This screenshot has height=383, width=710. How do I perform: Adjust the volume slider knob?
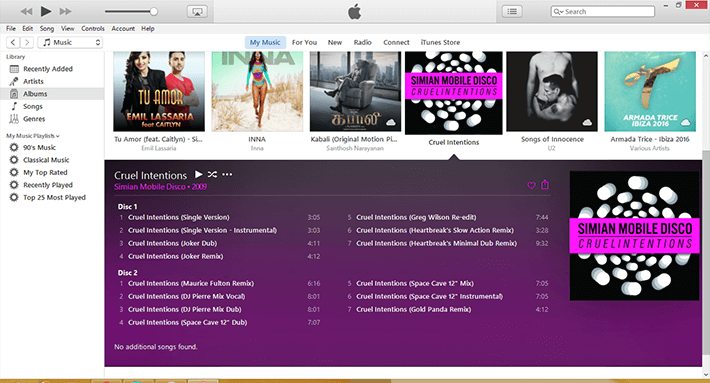(154, 12)
